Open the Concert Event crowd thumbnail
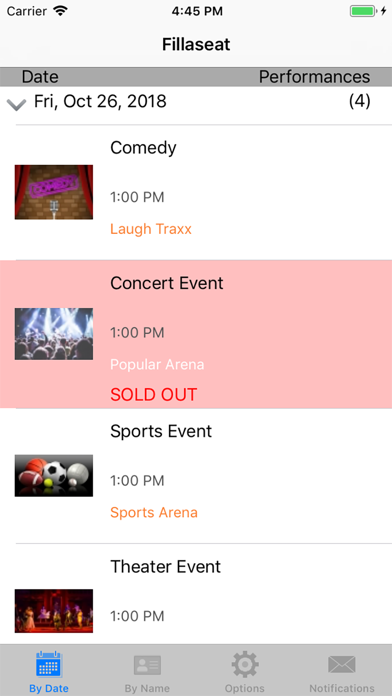This screenshot has width=392, height=696. tap(54, 334)
